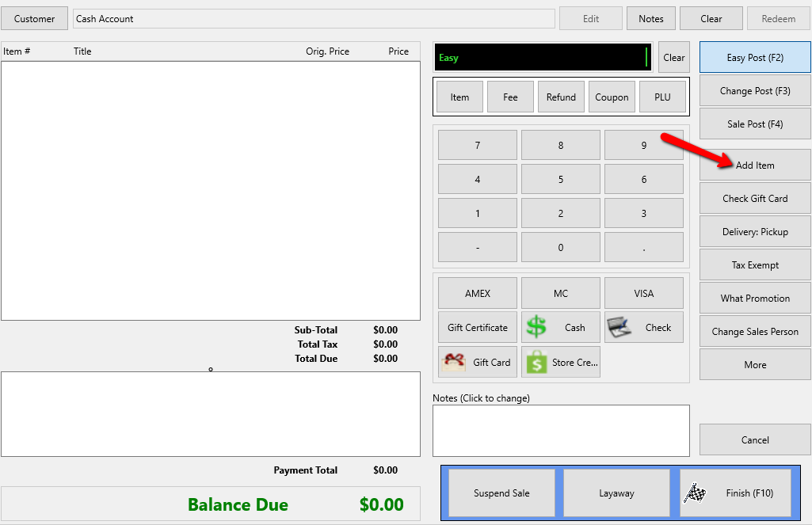
Task: Tap keypad number 7
Action: (478, 145)
